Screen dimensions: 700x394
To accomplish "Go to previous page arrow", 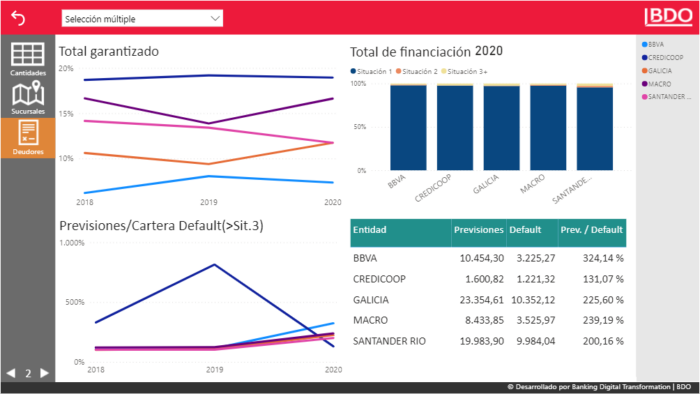I will point(11,373).
